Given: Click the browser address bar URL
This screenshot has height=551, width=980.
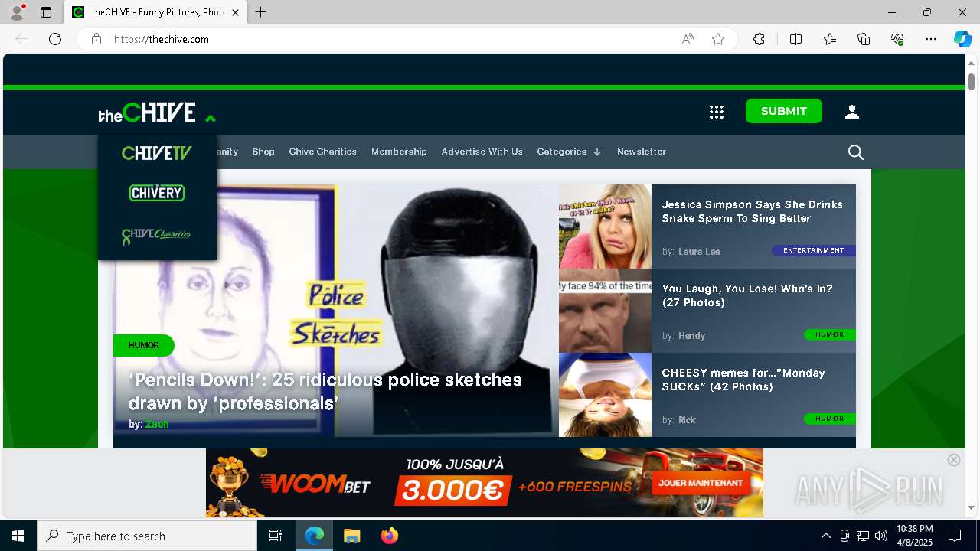Looking at the screenshot, I should pos(162,39).
